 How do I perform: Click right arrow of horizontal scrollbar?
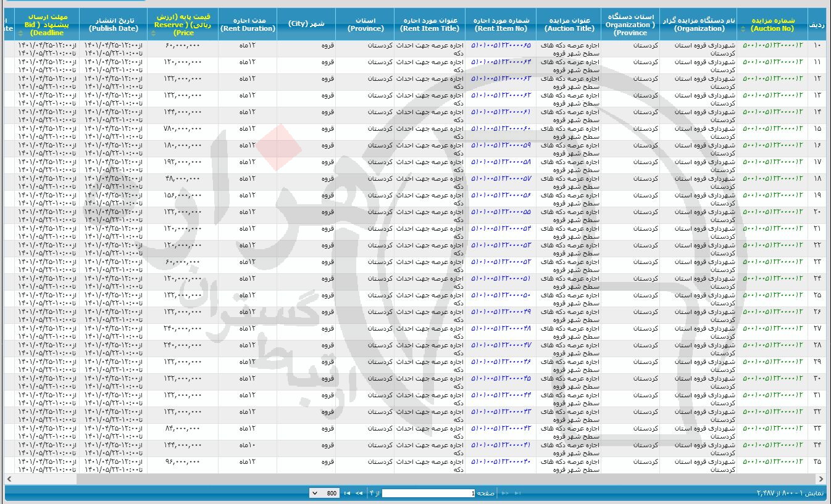pyautogui.click(x=821, y=479)
